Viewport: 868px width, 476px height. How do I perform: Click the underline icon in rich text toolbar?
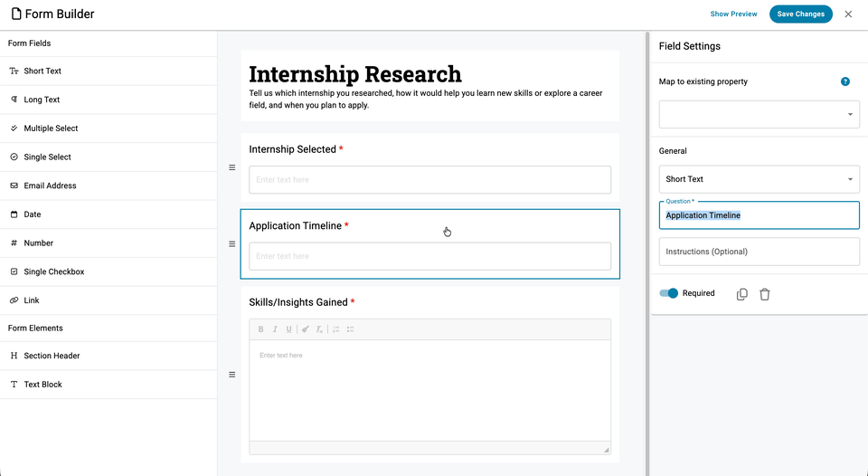tap(288, 329)
